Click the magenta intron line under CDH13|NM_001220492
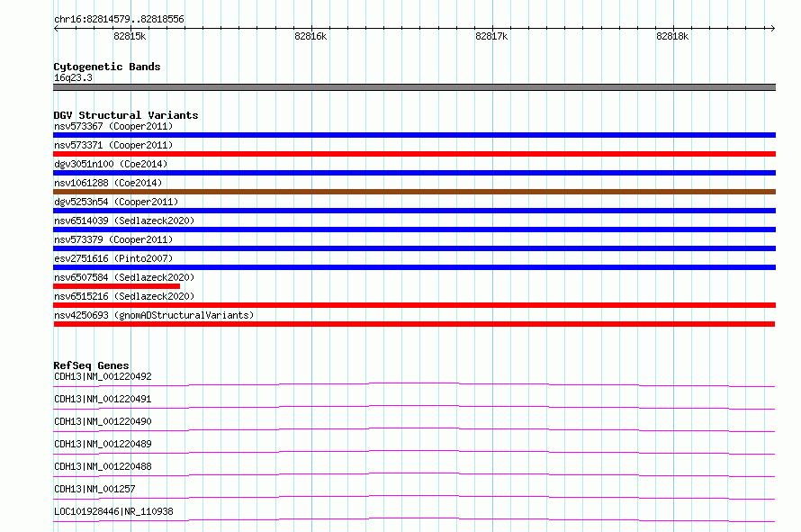801x532 pixels. (414, 383)
